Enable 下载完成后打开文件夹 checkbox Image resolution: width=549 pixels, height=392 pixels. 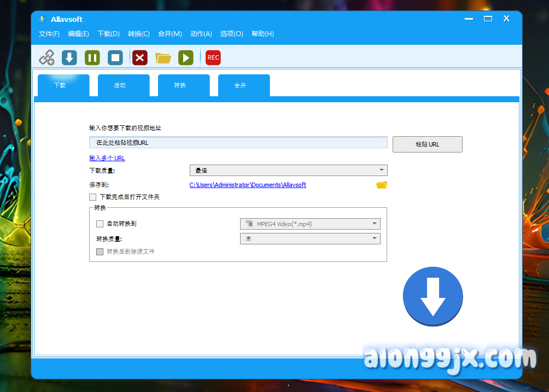tap(93, 197)
